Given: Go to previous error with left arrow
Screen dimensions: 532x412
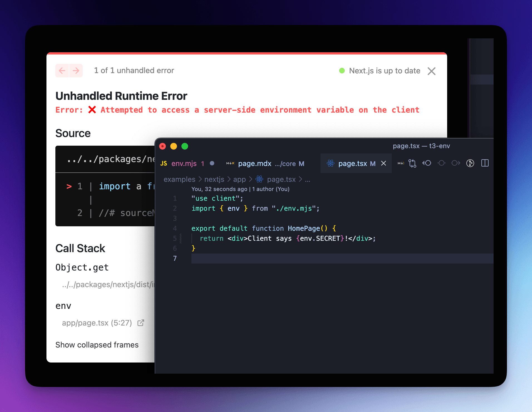Looking at the screenshot, I should point(62,71).
